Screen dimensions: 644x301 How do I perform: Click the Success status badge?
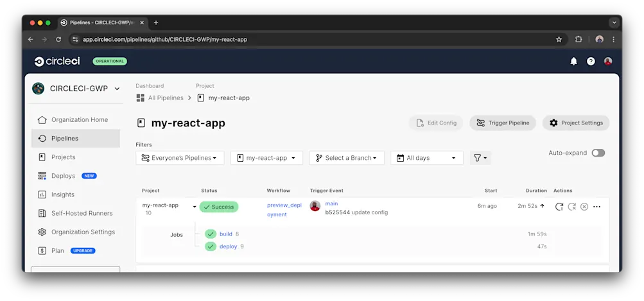click(219, 207)
